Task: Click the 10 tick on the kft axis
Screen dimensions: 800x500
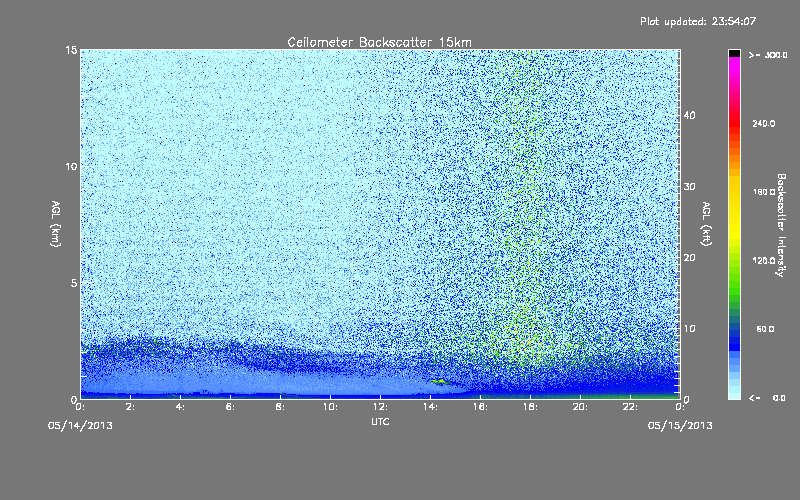Action: (689, 329)
